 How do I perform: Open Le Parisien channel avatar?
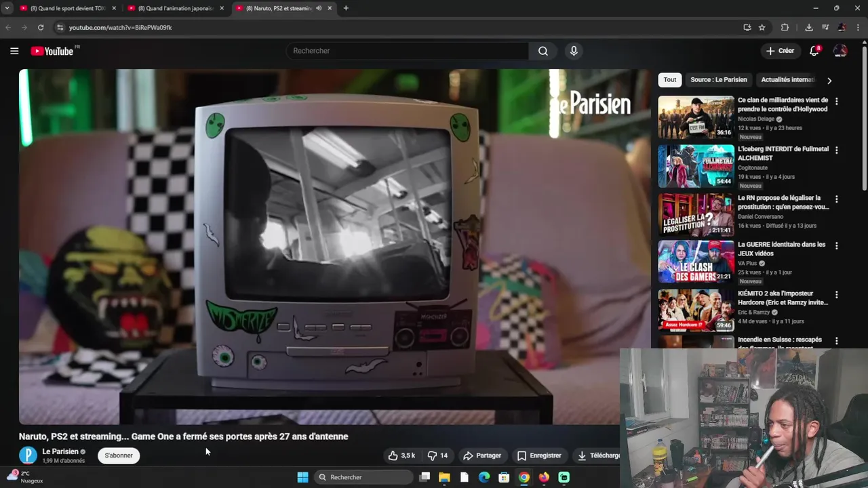(28, 455)
